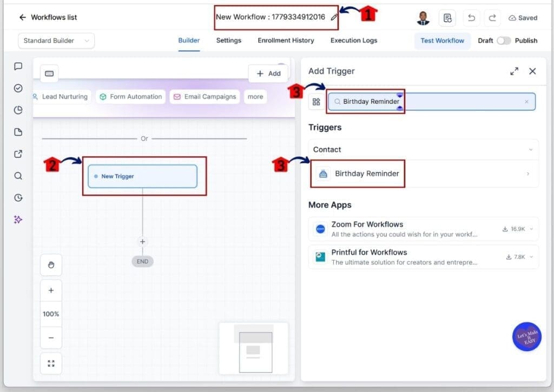The width and height of the screenshot is (554, 392).
Task: Expand Zoom For Workflows entry chevron
Action: 531,229
